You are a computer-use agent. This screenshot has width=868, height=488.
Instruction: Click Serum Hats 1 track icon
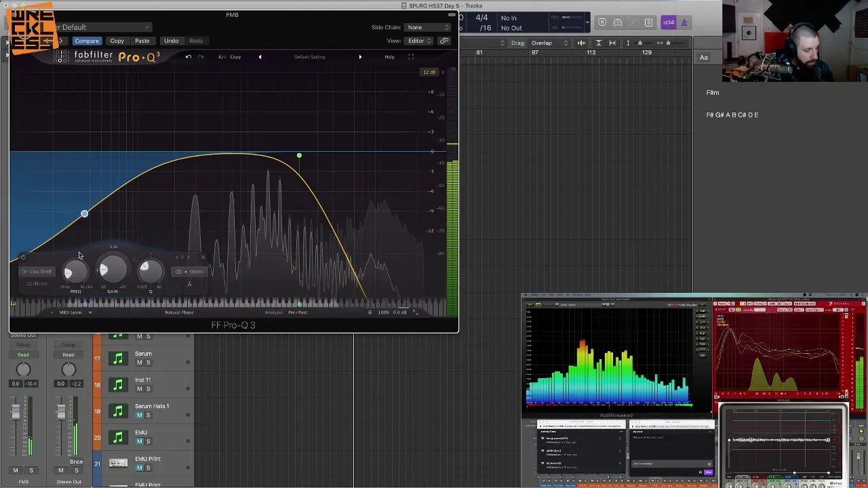pyautogui.click(x=118, y=411)
